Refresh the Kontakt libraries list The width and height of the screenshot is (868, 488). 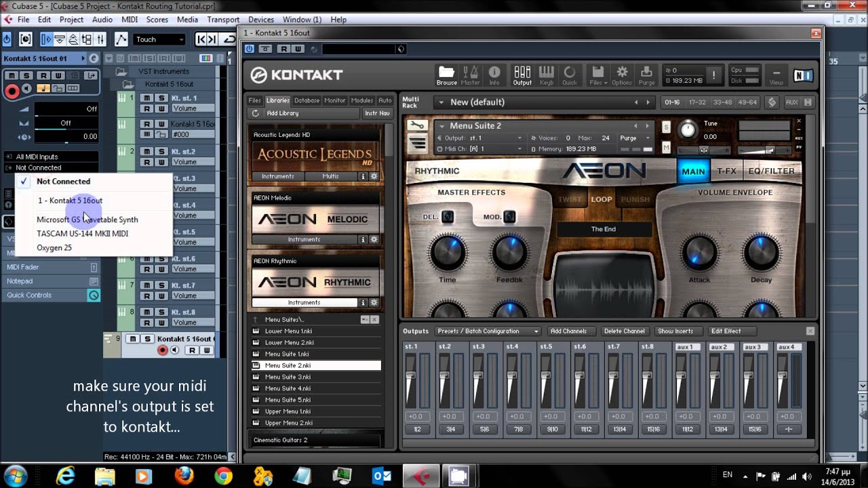click(255, 113)
